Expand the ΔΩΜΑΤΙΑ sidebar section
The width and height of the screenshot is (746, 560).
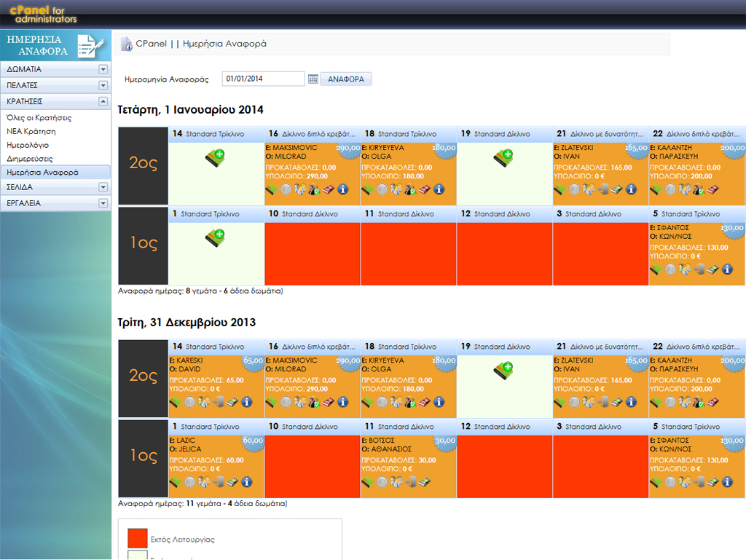[x=103, y=70]
